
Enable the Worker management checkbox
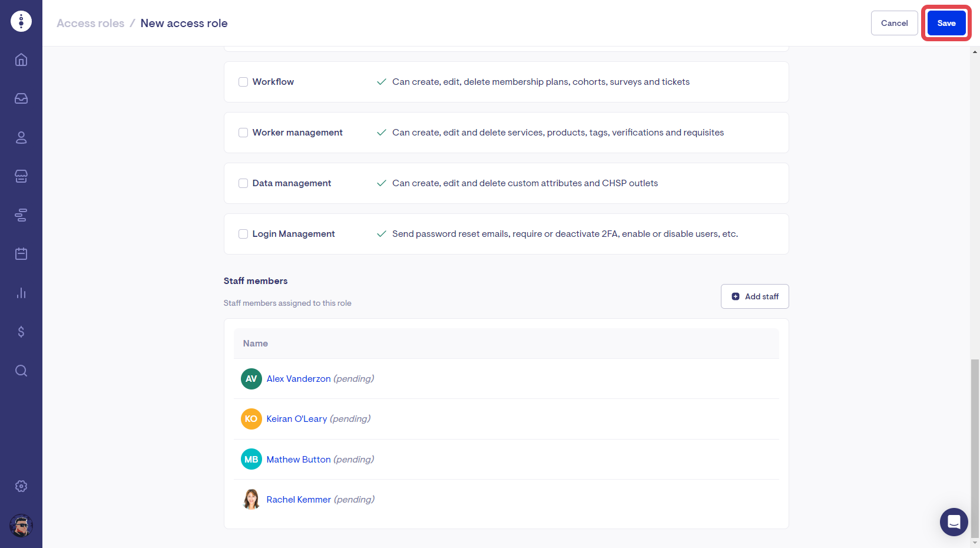(x=243, y=133)
